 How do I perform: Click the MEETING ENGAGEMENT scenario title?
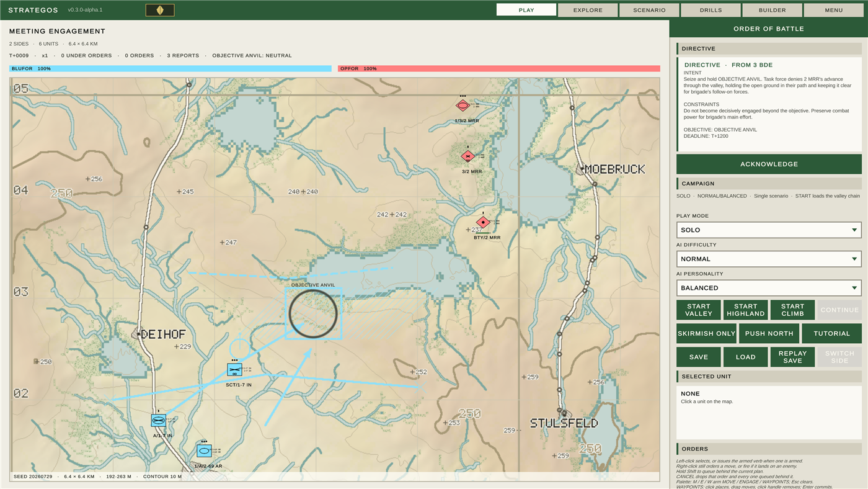tap(57, 31)
